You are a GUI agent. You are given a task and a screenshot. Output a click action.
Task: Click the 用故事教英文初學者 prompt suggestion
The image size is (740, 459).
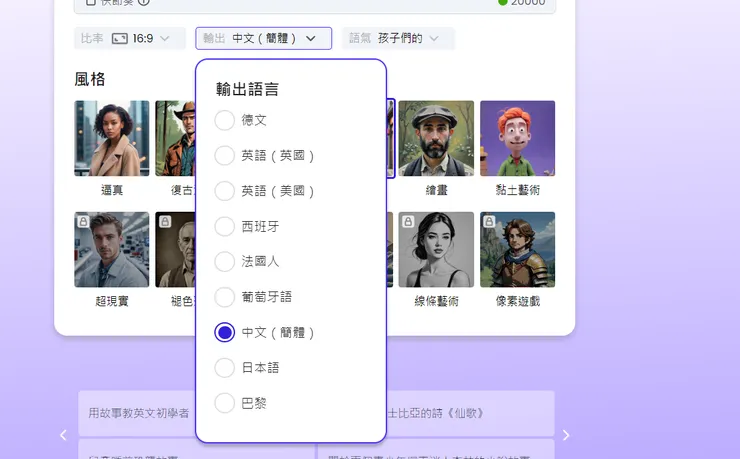pos(137,413)
